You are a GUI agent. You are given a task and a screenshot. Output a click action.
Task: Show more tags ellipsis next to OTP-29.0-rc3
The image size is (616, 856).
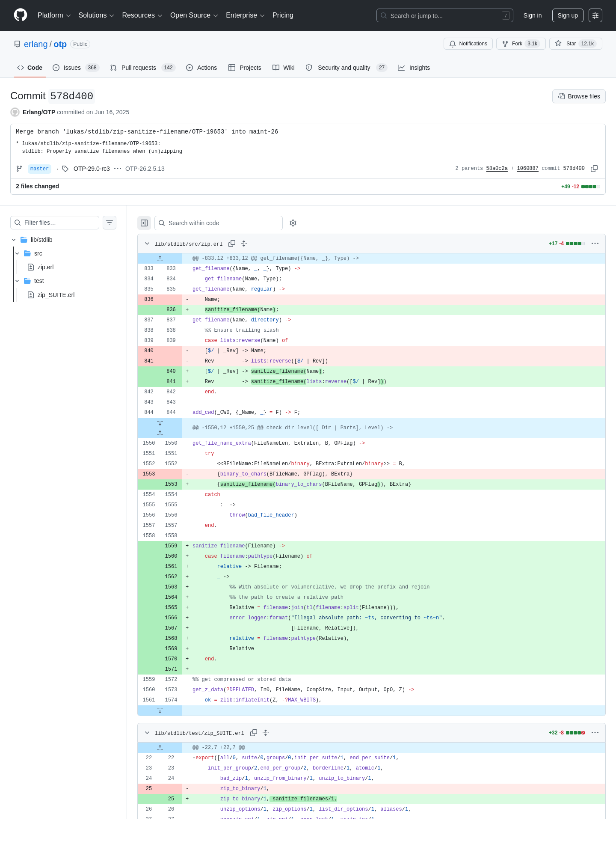pyautogui.click(x=118, y=169)
